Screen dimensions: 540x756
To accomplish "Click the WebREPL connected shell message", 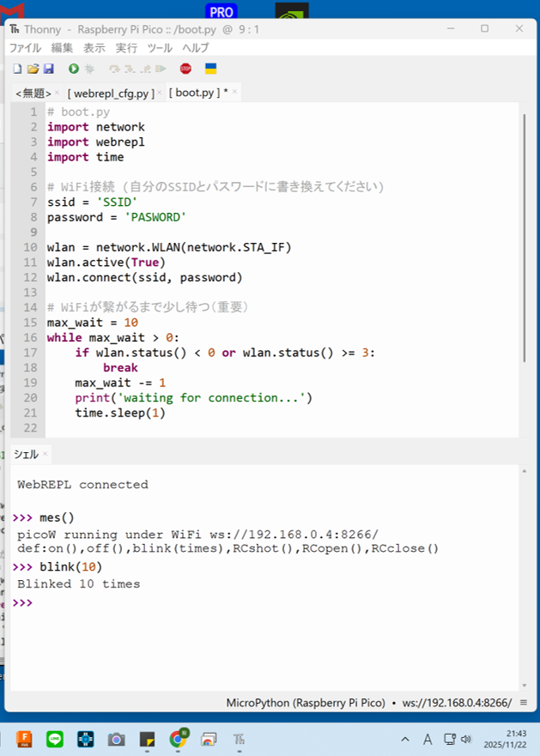I will click(x=82, y=485).
